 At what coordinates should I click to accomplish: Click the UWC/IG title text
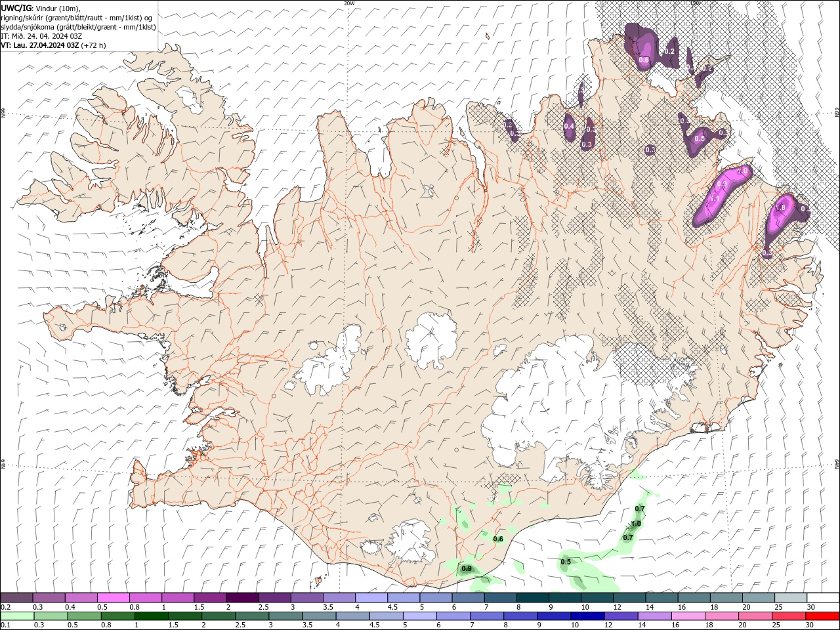(x=15, y=8)
